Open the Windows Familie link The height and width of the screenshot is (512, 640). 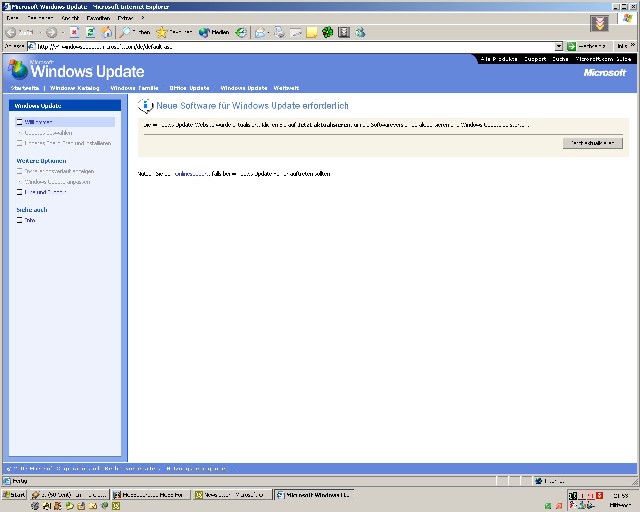(x=134, y=88)
